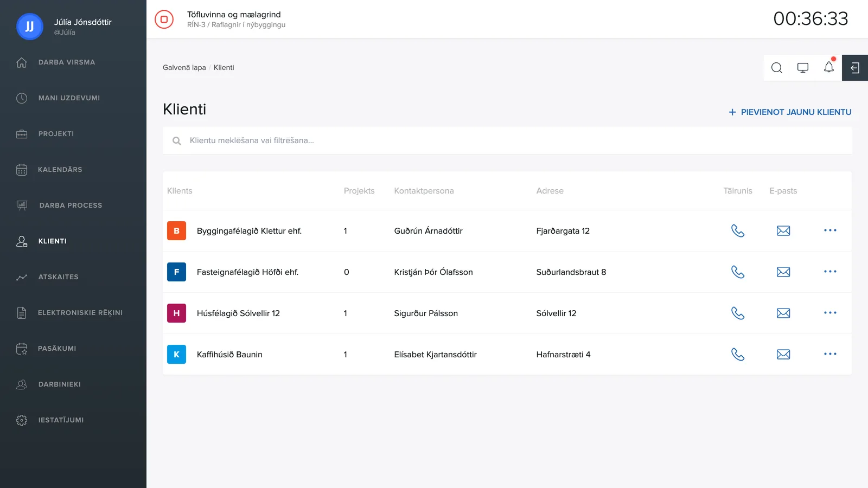Viewport: 868px width, 488px height.
Task: Open Kalendārs in sidebar
Action: 60,170
